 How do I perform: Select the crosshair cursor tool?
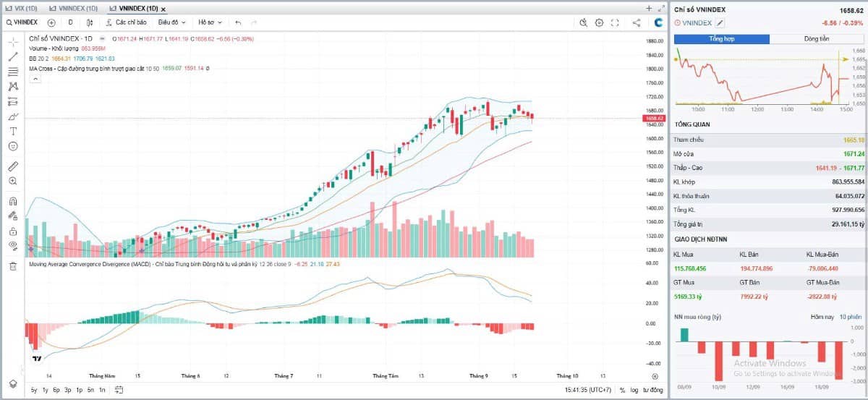click(12, 42)
